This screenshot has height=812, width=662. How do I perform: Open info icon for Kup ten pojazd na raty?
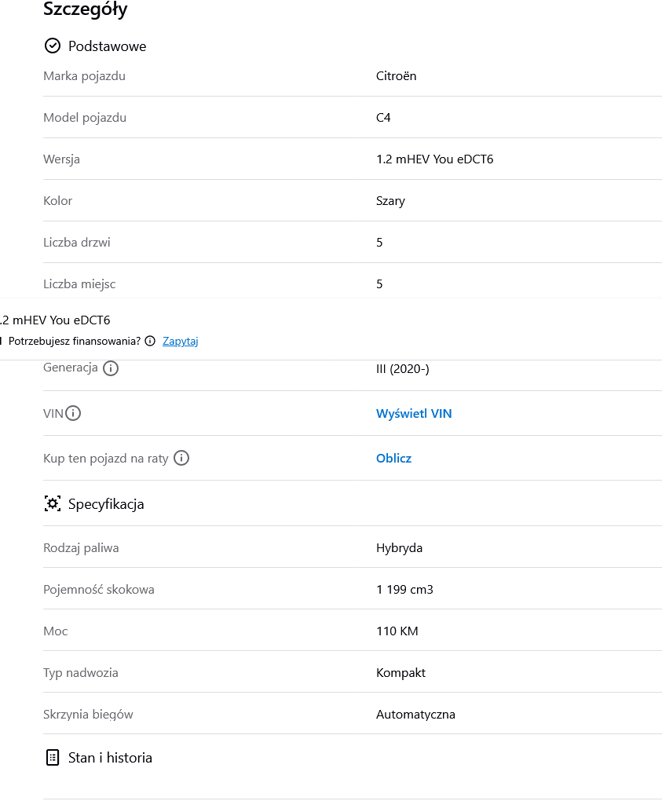pyautogui.click(x=181, y=458)
